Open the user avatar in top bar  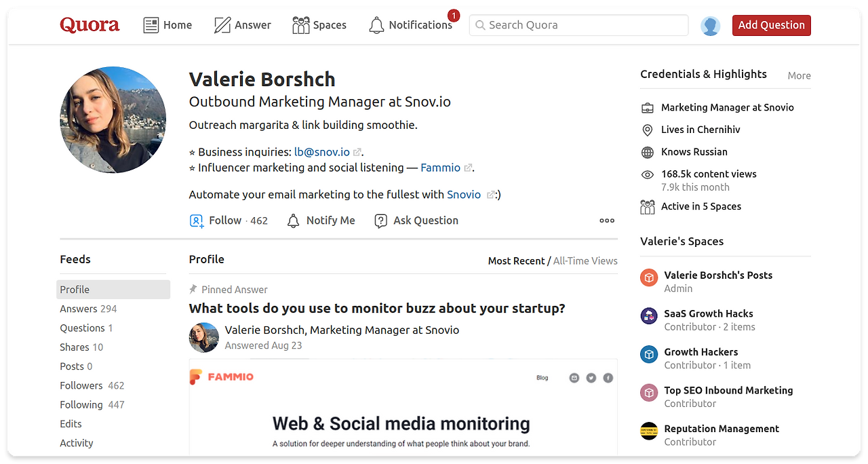(710, 26)
